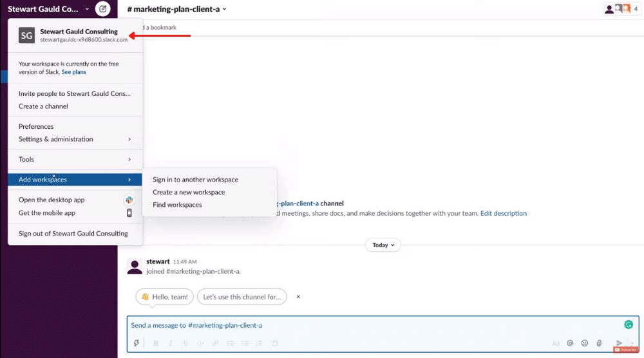Click the Edit description link

pos(504,213)
